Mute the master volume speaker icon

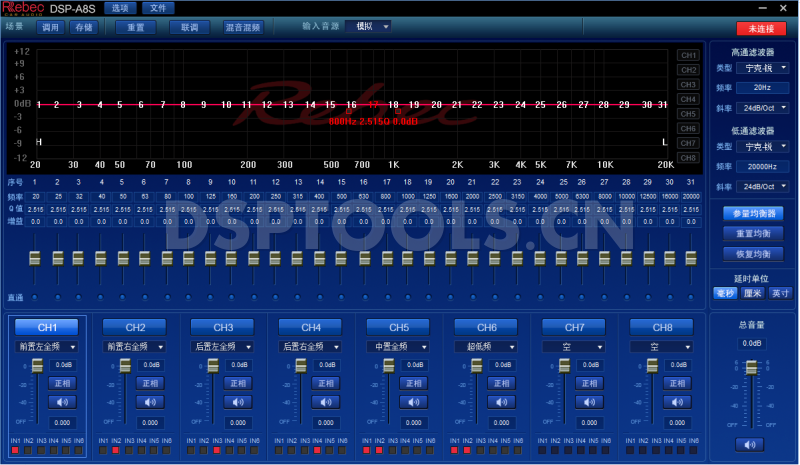tap(749, 445)
